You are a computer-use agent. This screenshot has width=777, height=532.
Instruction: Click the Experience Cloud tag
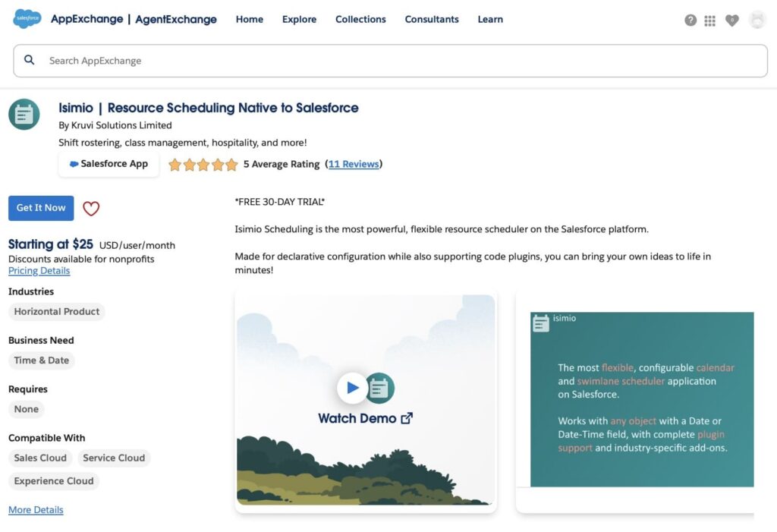click(x=53, y=481)
